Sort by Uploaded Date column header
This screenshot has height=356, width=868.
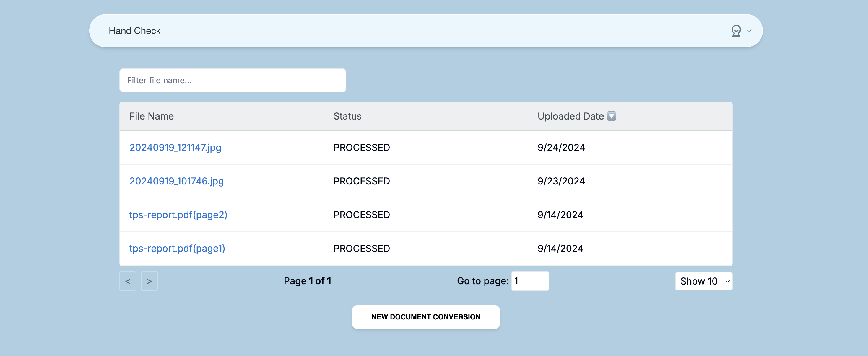click(570, 116)
